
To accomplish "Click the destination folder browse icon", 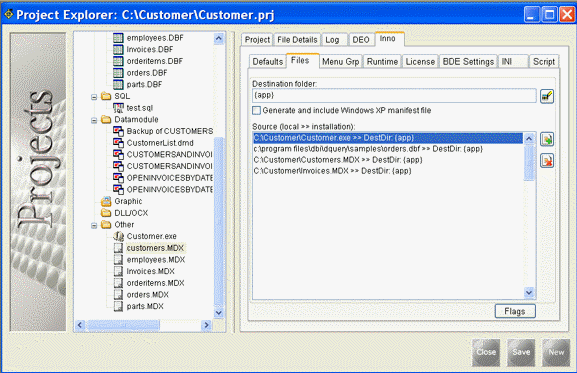I will [x=547, y=96].
